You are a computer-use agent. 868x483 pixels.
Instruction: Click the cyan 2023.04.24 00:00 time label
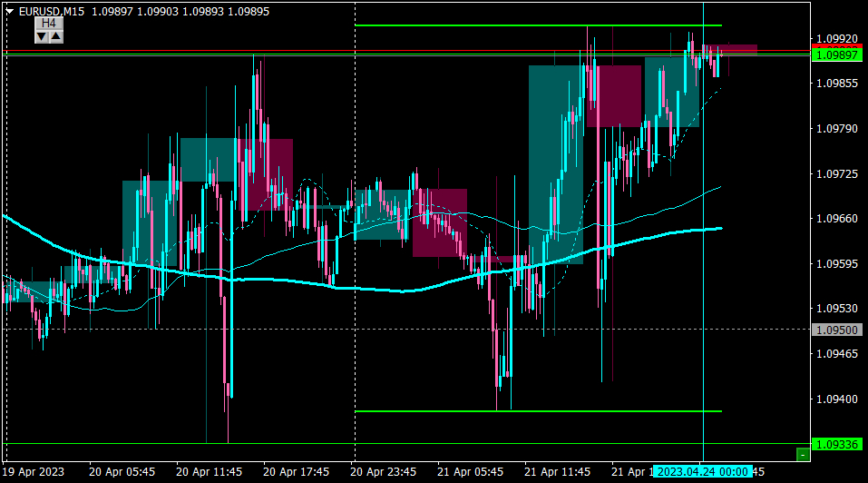(703, 472)
